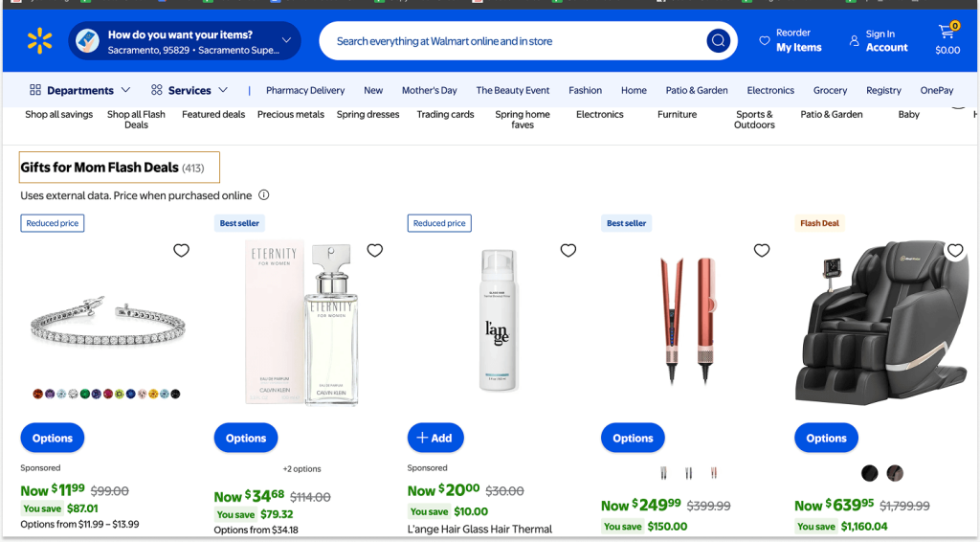Open the massage chair product image
The image size is (980, 542).
[x=882, y=322]
